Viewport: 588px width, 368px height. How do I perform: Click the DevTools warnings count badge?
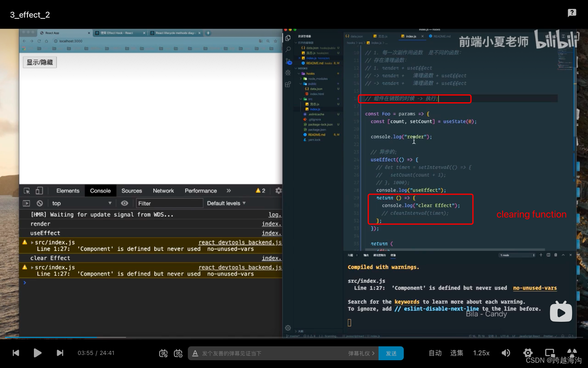pos(261,191)
